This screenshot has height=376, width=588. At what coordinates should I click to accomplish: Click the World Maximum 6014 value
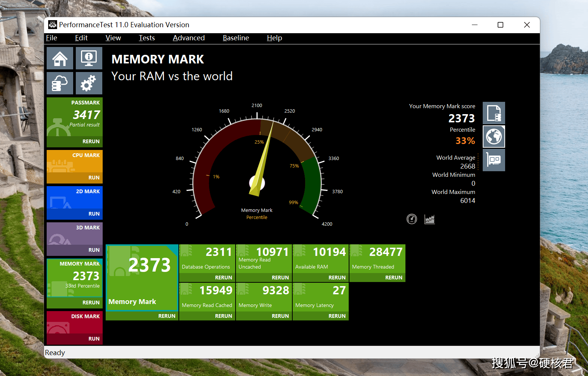click(x=467, y=201)
